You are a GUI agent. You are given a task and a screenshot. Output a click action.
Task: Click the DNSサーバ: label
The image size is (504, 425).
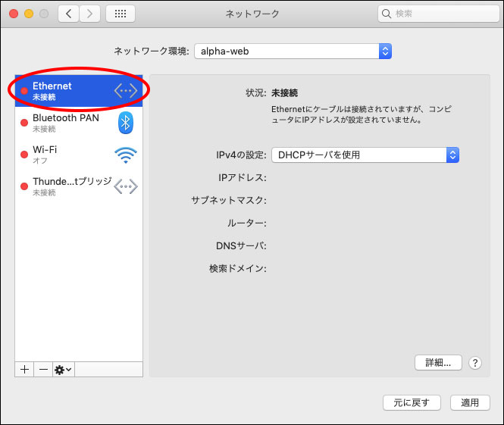241,245
